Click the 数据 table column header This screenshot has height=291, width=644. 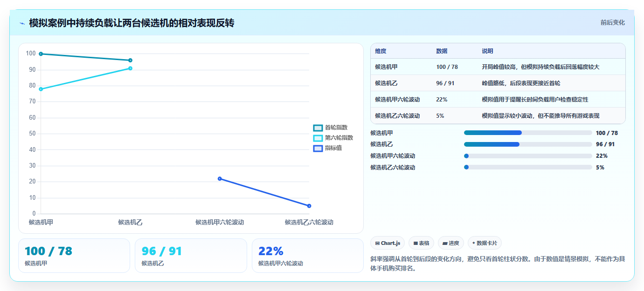tap(442, 51)
